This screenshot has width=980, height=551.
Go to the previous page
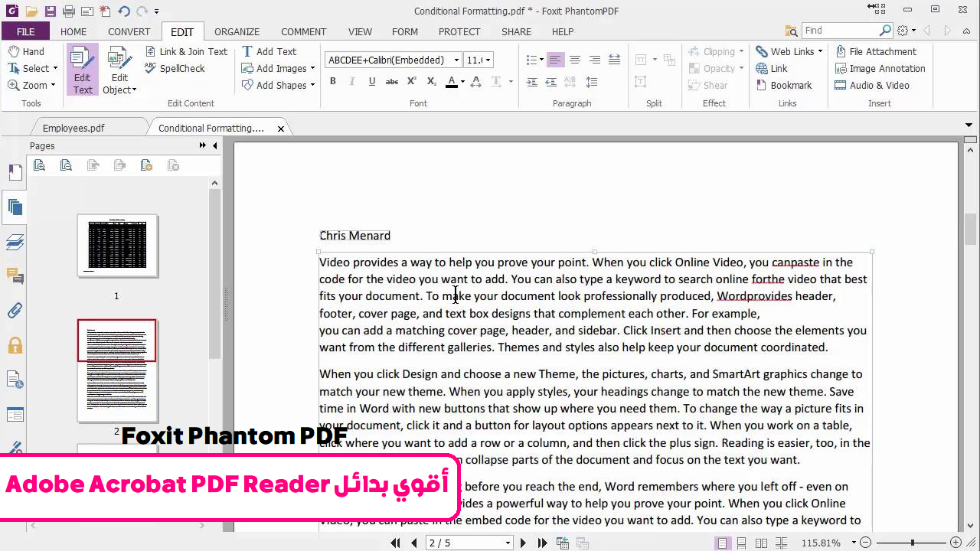[x=414, y=543]
